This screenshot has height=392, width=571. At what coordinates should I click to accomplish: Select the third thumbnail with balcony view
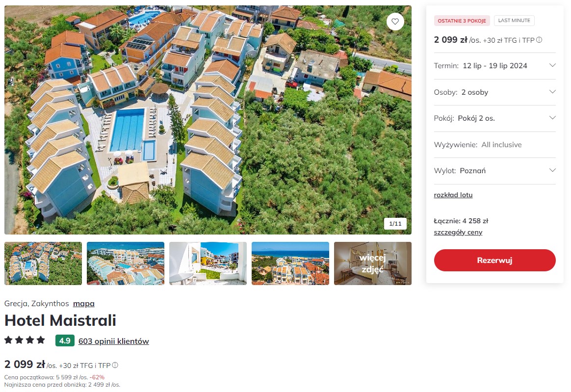(x=208, y=263)
